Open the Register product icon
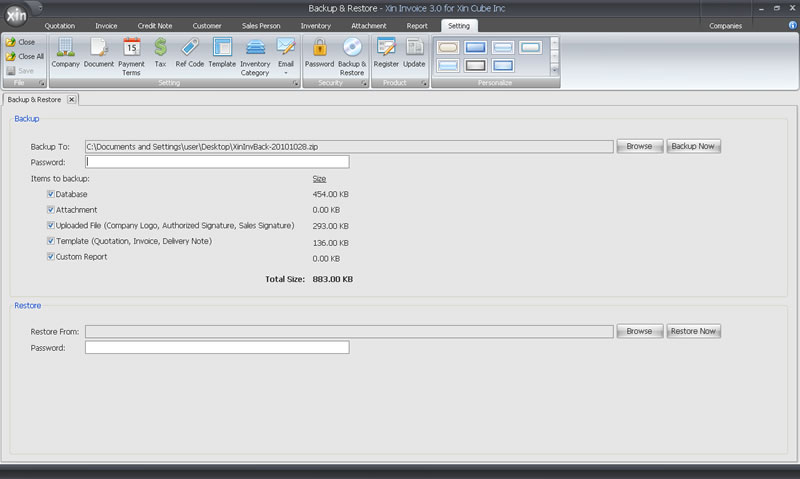800x479 pixels. click(386, 53)
